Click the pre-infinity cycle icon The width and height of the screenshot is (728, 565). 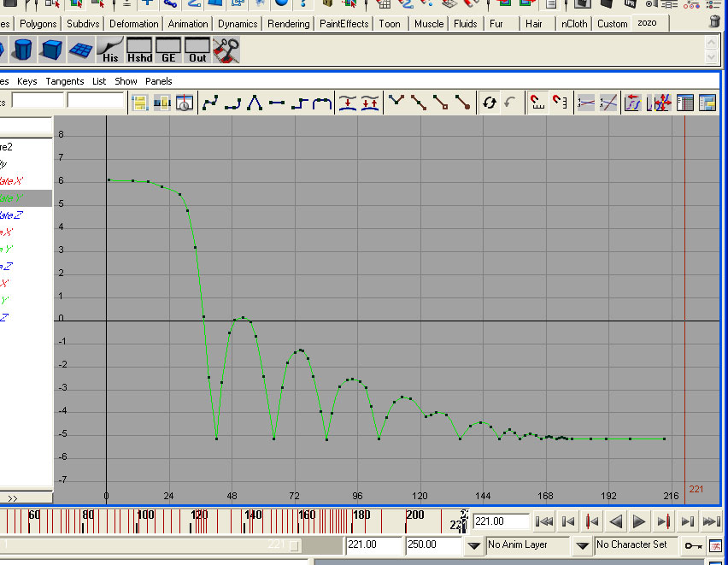tap(634, 103)
